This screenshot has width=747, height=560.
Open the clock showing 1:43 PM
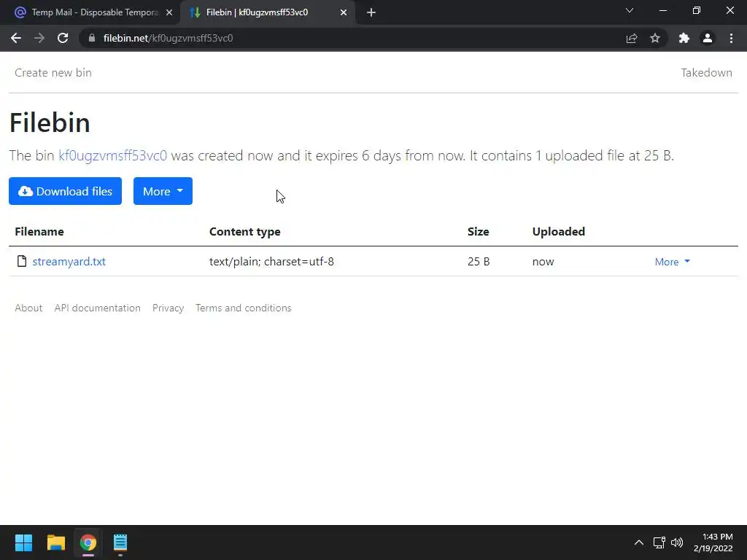(713, 542)
